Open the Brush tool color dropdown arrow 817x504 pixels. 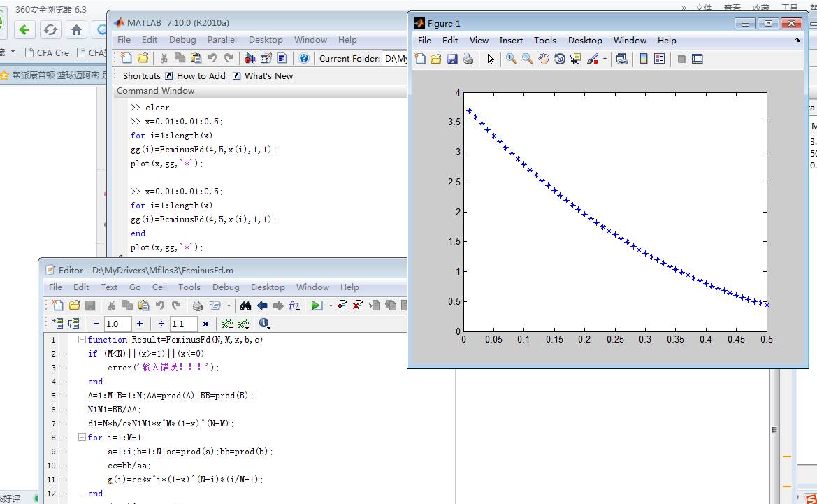(605, 60)
